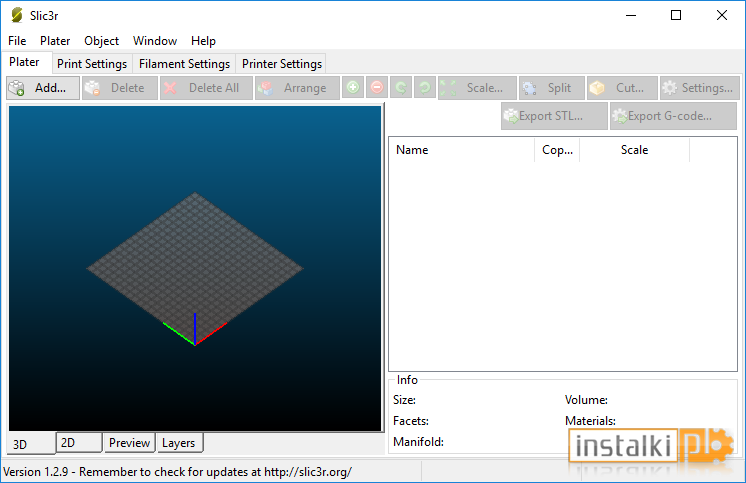The image size is (746, 483).
Task: Click the Delete All button
Action: coord(206,88)
